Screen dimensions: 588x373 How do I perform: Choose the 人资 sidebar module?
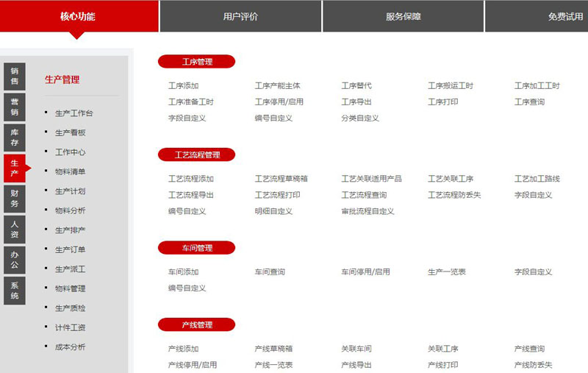15,229
